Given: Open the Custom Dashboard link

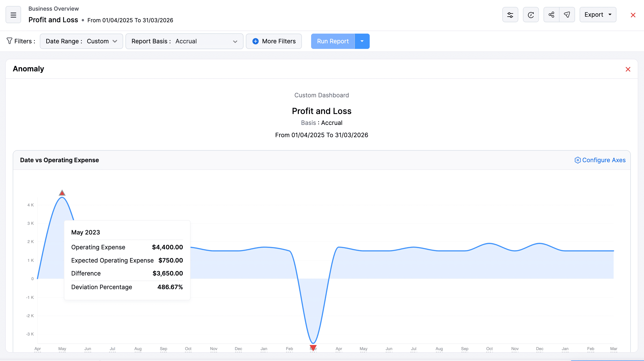Looking at the screenshot, I should coord(322,95).
